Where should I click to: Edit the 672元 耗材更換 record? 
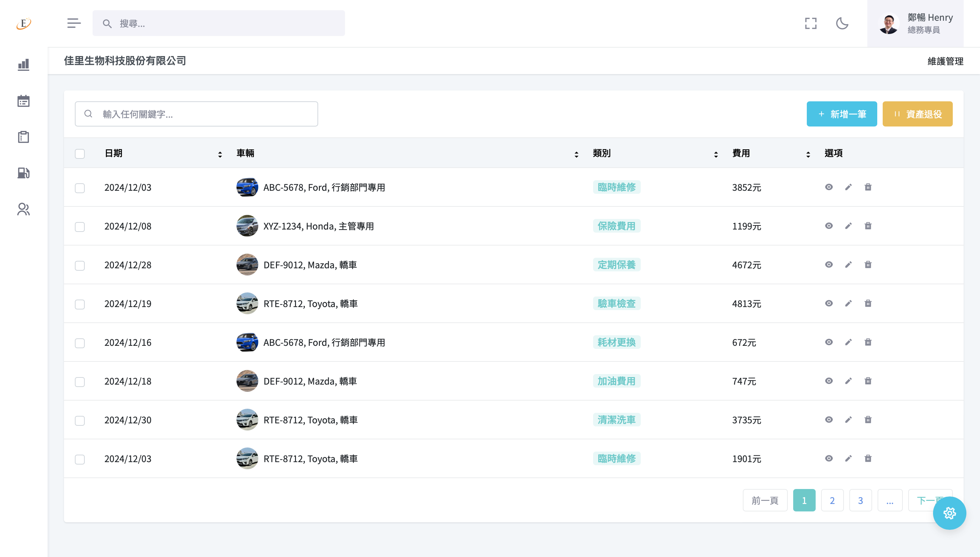(848, 342)
